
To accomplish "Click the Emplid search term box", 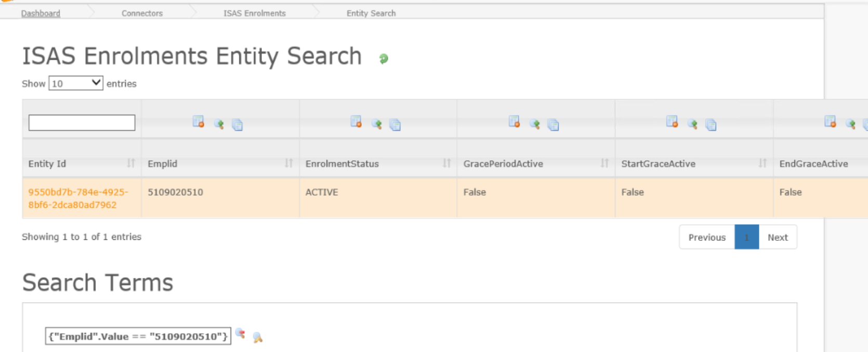I will coord(138,336).
